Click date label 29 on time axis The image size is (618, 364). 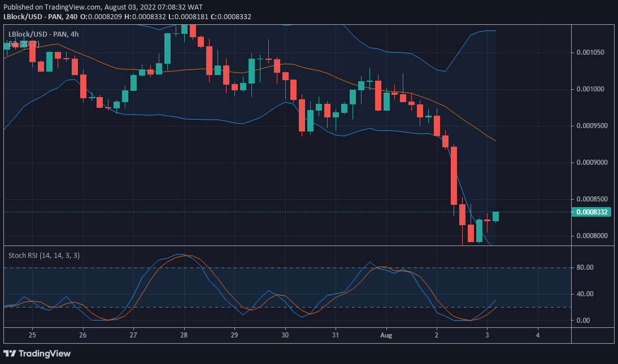click(x=234, y=335)
